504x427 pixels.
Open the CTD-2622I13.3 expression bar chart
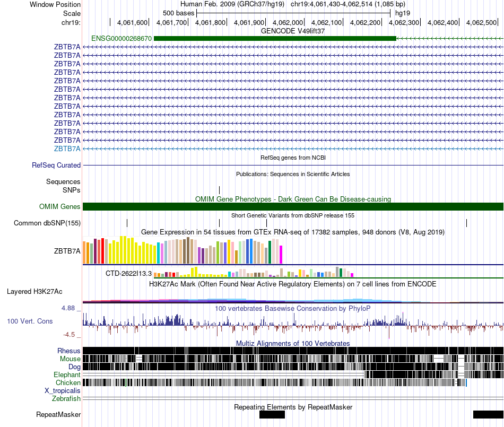(254, 272)
